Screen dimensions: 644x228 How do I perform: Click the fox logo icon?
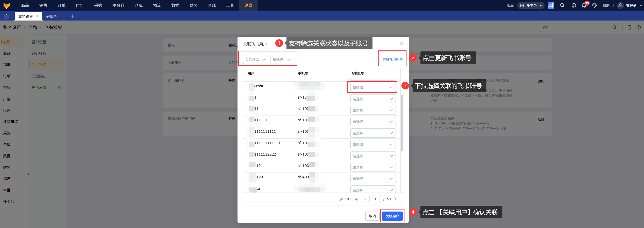coord(7,5)
